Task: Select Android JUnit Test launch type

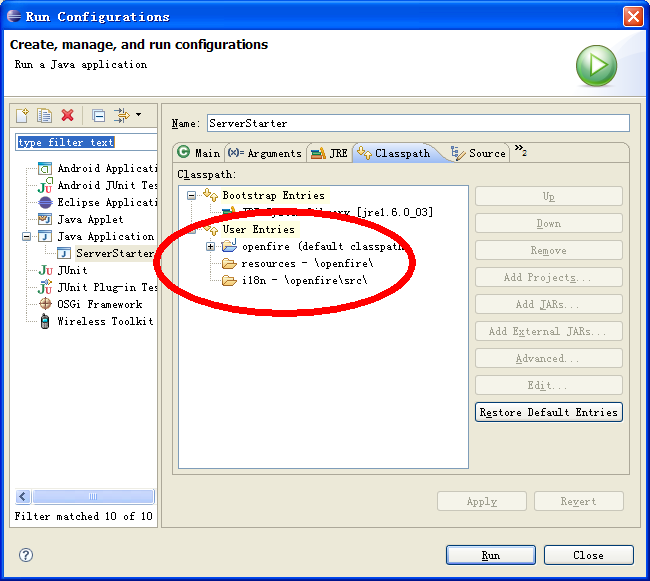Action: pos(107,185)
